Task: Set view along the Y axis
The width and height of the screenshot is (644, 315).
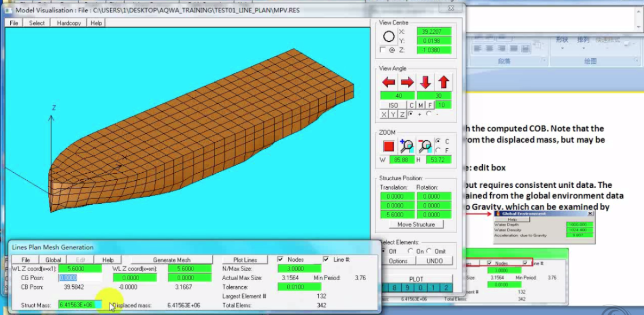Action: (x=392, y=114)
